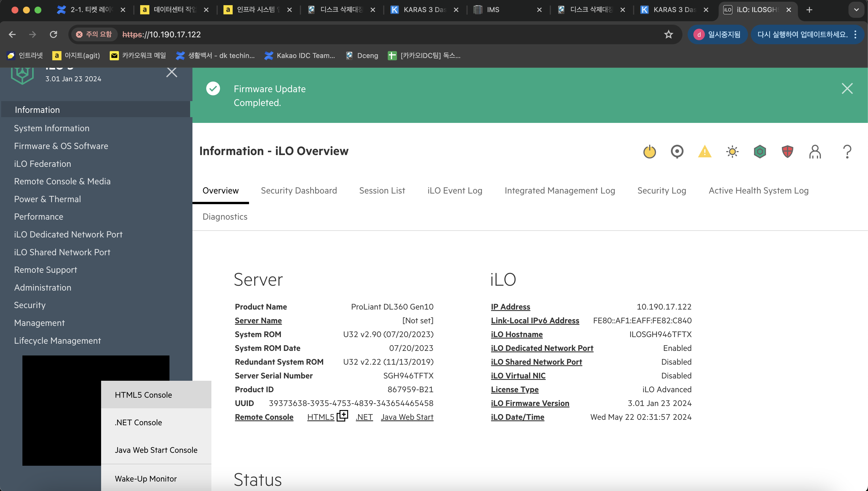Select the Security Dashboard tab
868x491 pixels.
point(299,191)
